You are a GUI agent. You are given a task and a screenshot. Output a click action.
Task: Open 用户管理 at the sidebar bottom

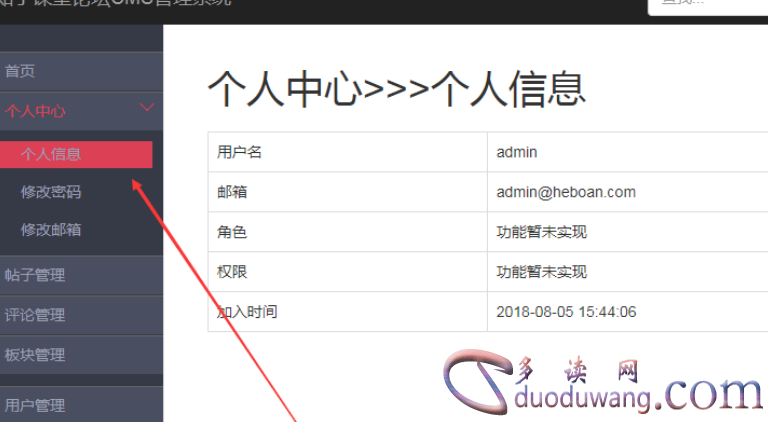tap(36, 405)
